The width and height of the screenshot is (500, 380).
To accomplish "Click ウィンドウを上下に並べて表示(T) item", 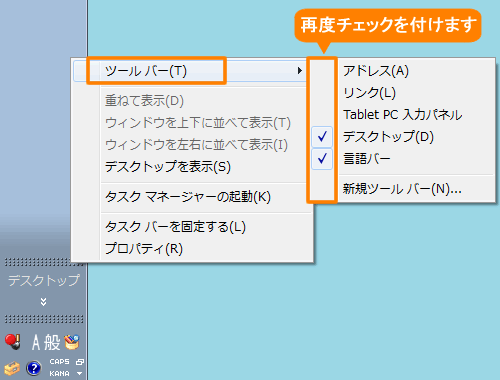I will point(198,123).
